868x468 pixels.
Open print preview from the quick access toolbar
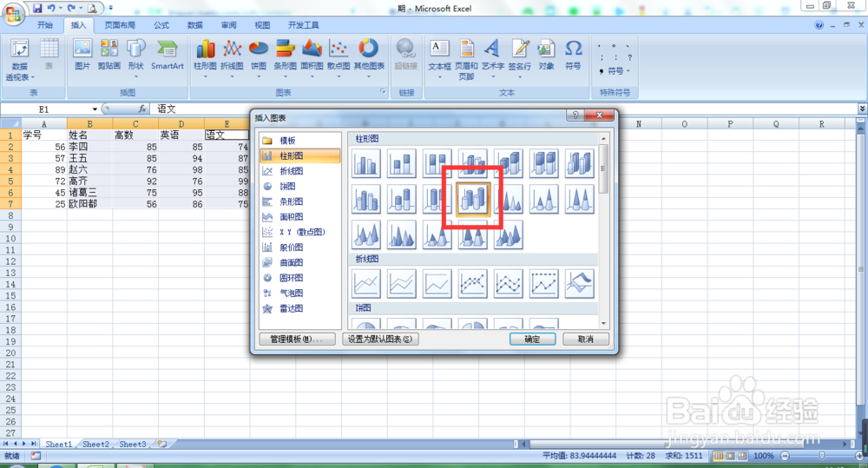93,8
